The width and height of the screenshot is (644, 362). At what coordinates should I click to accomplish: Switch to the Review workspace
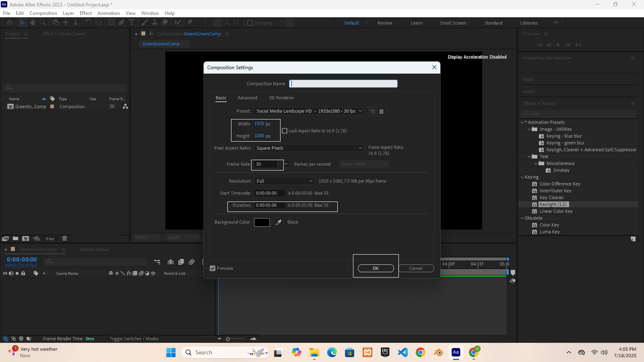[385, 23]
